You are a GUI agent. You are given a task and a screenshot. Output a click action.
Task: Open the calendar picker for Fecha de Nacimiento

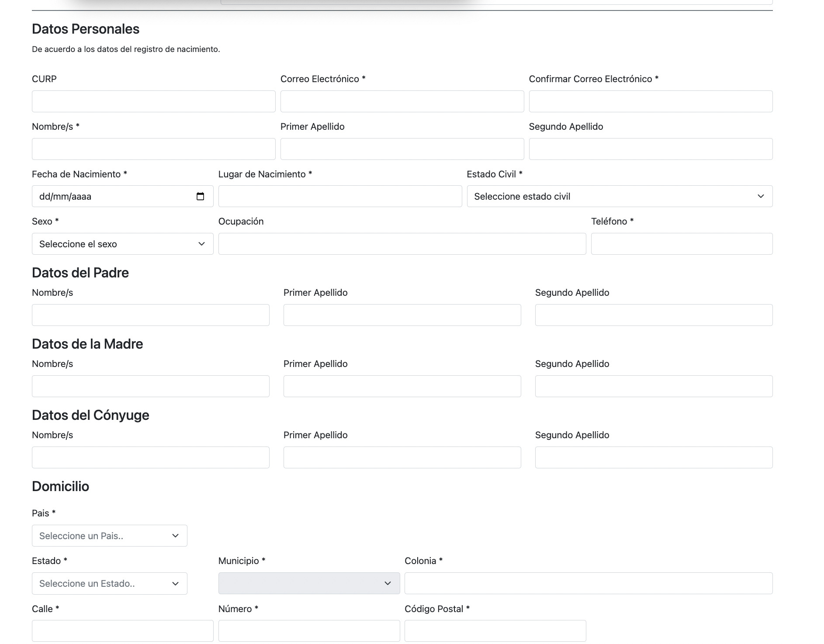coord(200,197)
